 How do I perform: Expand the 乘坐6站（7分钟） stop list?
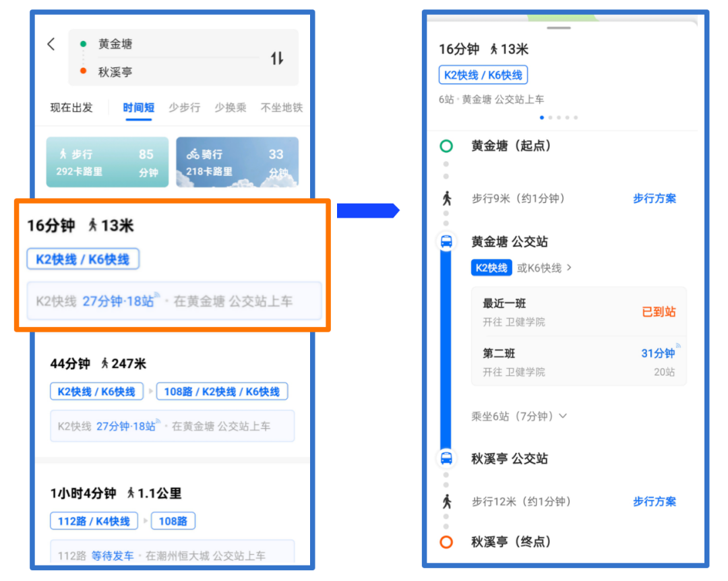tap(518, 417)
